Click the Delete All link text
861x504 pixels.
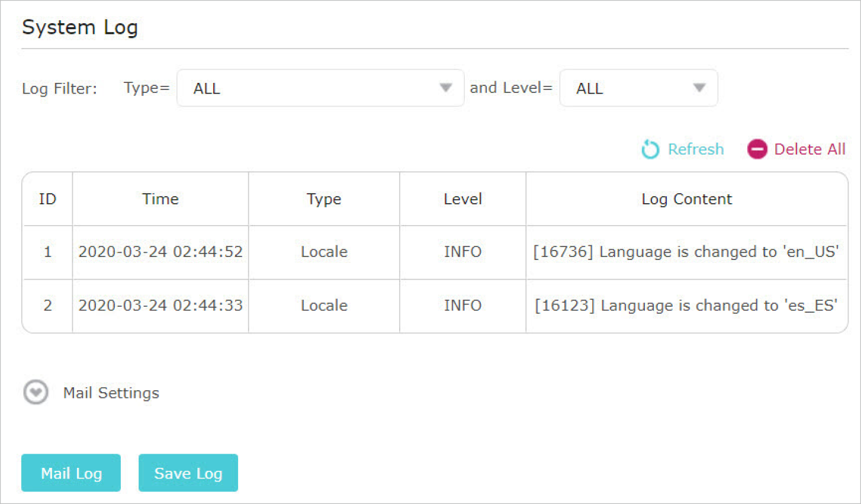click(809, 149)
